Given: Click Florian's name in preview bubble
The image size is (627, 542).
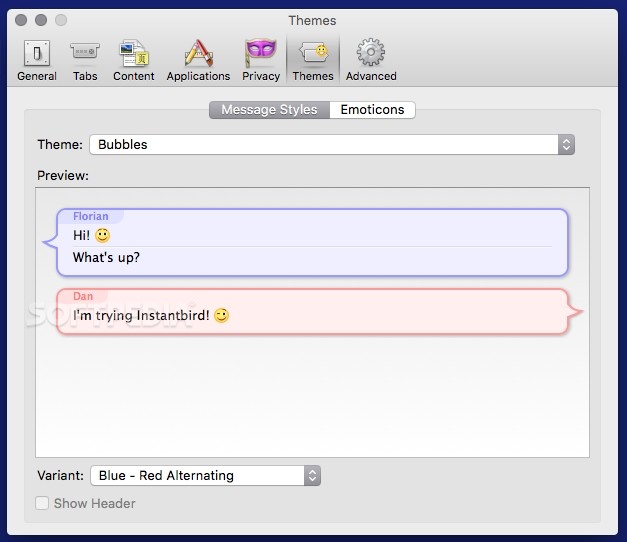Looking at the screenshot, I should pyautogui.click(x=91, y=216).
